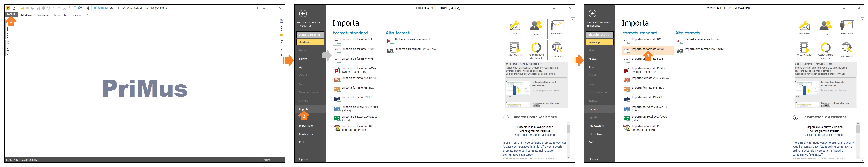Screen dimensions: 868x167
Task: Open the Strumenti menu
Action: tap(60, 15)
